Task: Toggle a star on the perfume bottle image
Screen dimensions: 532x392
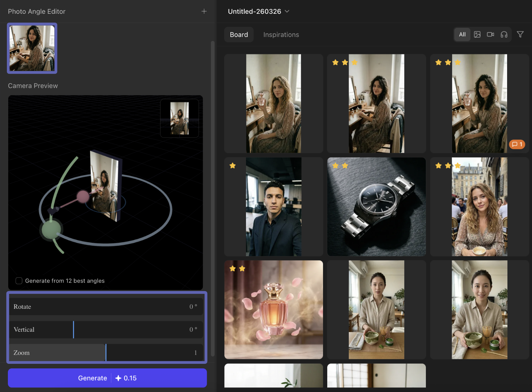Action: (233, 268)
